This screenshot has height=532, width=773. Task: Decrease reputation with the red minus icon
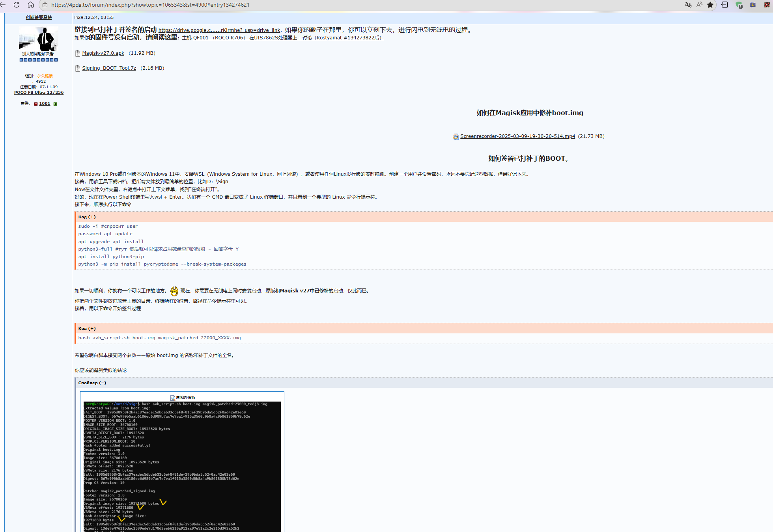(36, 104)
